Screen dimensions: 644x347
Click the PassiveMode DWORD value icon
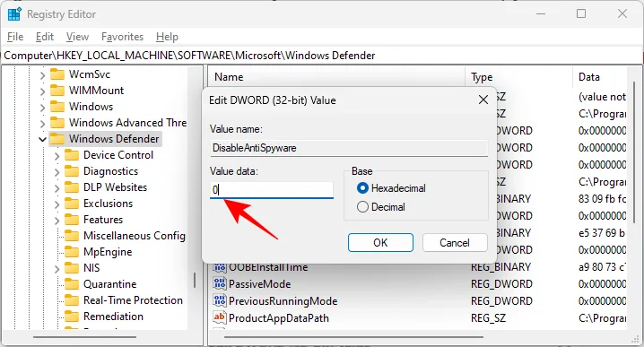[x=220, y=283]
